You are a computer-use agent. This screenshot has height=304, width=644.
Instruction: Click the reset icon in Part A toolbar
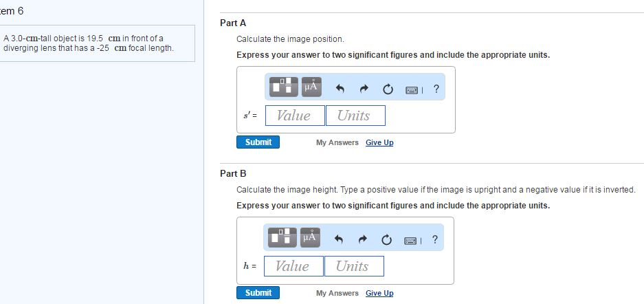click(388, 89)
